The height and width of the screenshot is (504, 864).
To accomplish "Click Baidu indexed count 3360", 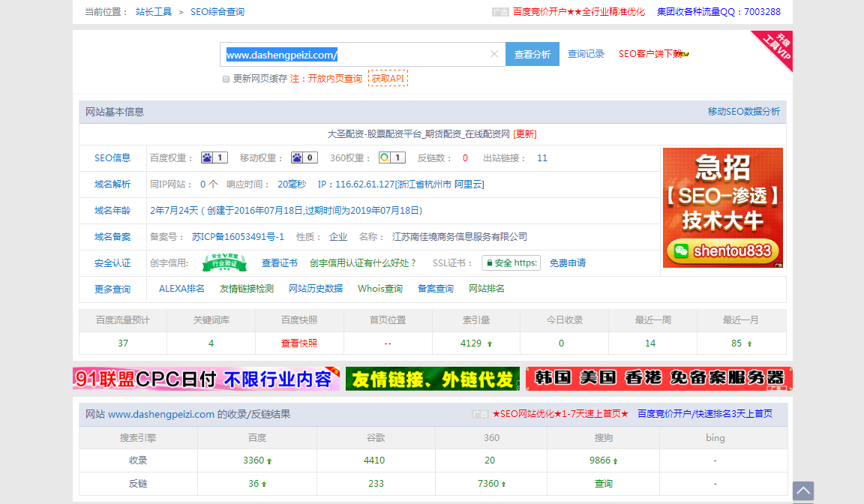I will (x=253, y=460).
